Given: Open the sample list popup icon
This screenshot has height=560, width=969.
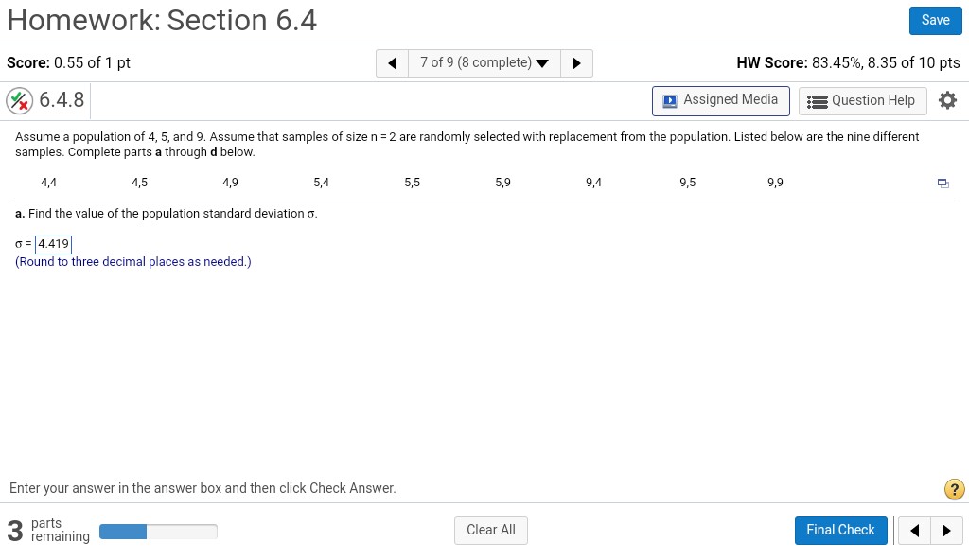Looking at the screenshot, I should point(943,183).
